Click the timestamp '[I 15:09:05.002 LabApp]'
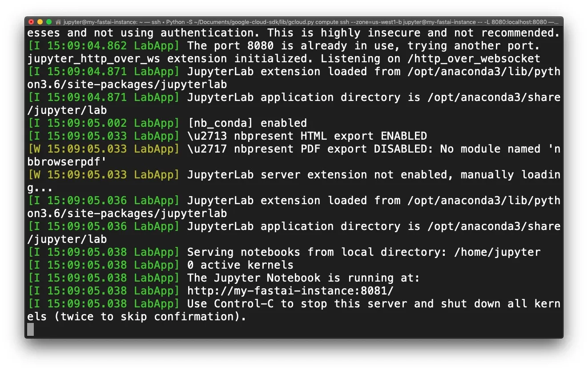 pos(104,123)
